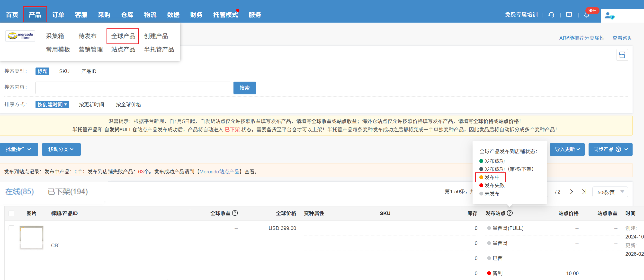This screenshot has height=280, width=644.
Task: Expand the 导入更新 dropdown button
Action: click(567, 149)
